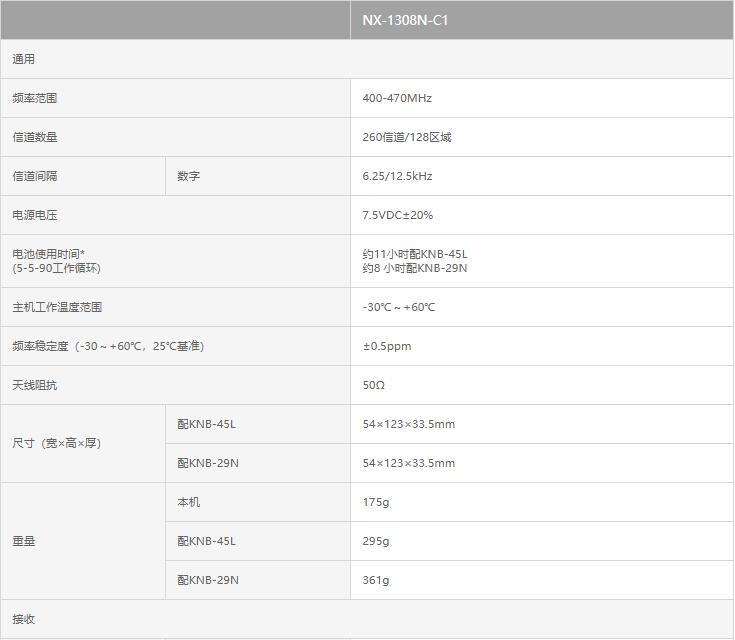Click the 重量 row label
The width and height of the screenshot is (735, 640).
coord(23,541)
